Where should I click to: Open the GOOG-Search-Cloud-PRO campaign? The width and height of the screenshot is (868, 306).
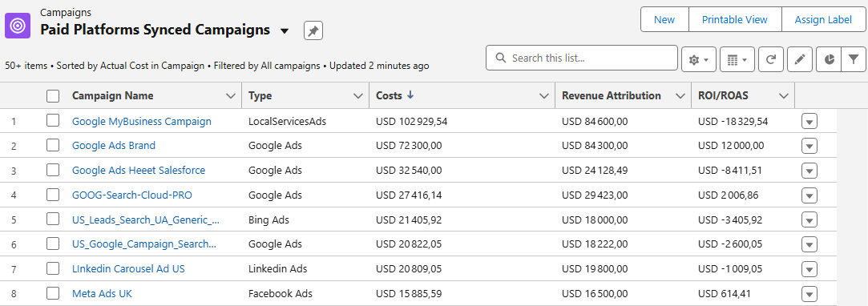tap(132, 195)
